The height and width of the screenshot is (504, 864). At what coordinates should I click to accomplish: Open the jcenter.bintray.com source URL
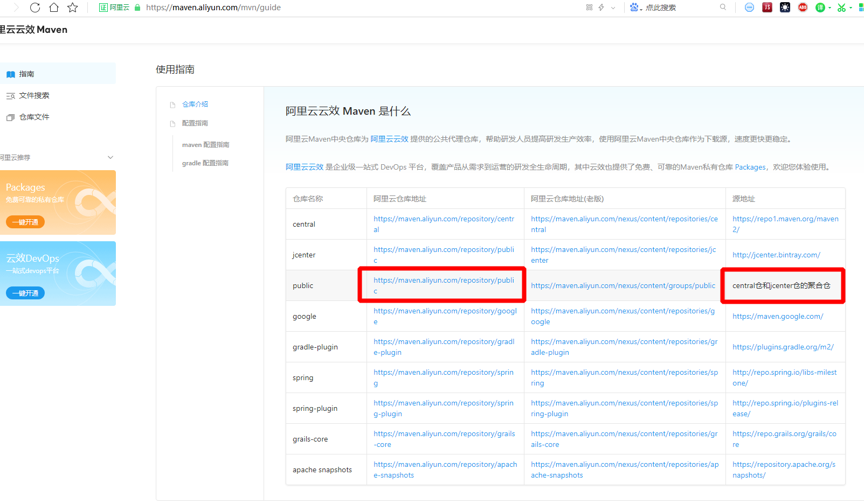click(x=776, y=255)
